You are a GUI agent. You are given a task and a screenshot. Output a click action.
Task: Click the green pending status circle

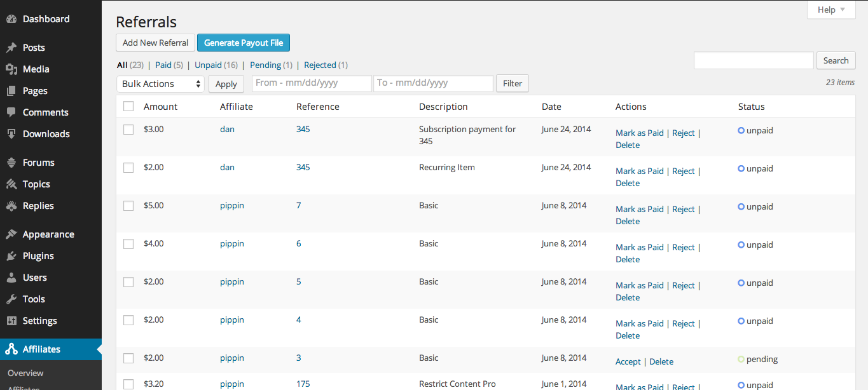741,359
